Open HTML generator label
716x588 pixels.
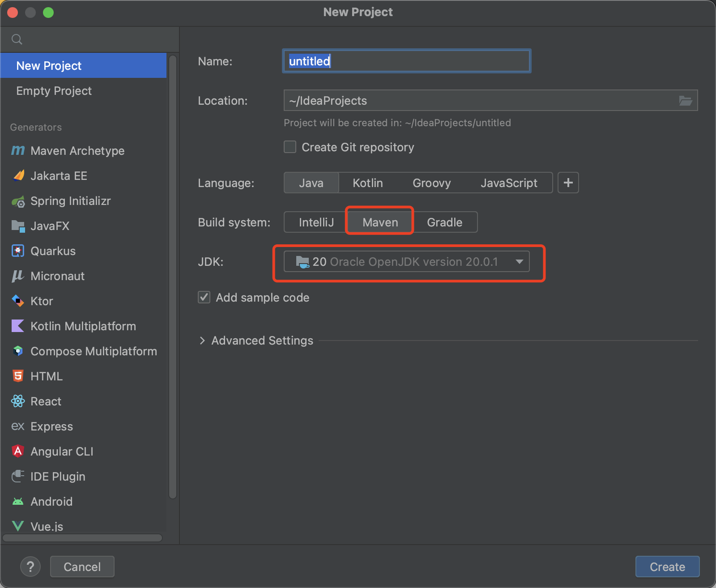click(47, 376)
